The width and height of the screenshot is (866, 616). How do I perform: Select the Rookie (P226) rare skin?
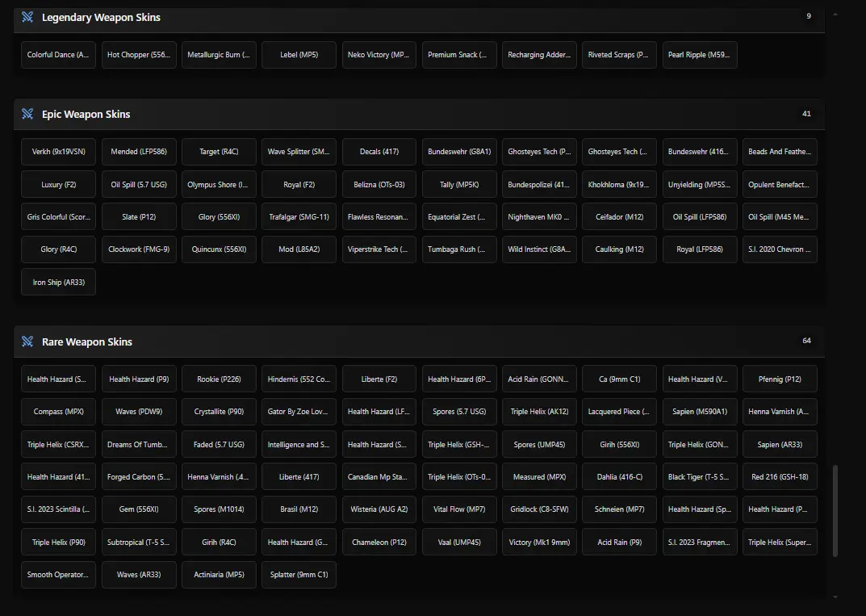(219, 379)
